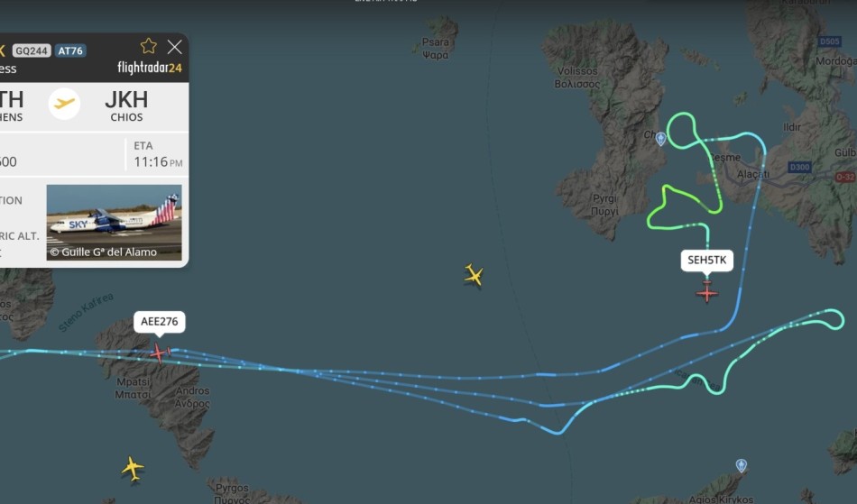Viewport: 857px width, 504px height.
Task: Open the SEH5TK callsign label
Action: [706, 260]
